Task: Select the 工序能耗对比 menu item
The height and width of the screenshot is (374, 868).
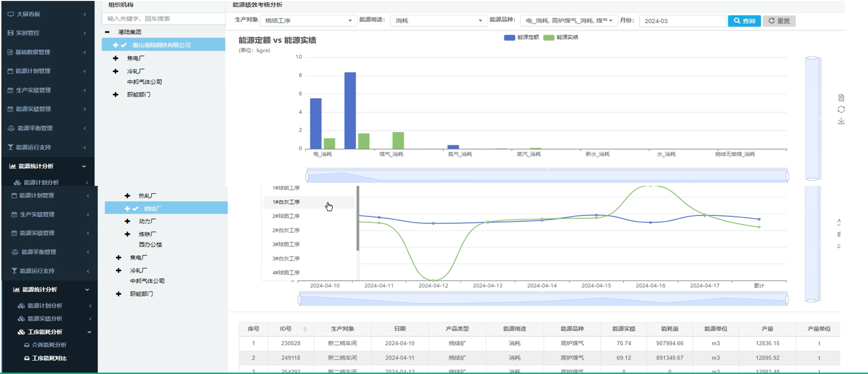Action: pos(49,358)
